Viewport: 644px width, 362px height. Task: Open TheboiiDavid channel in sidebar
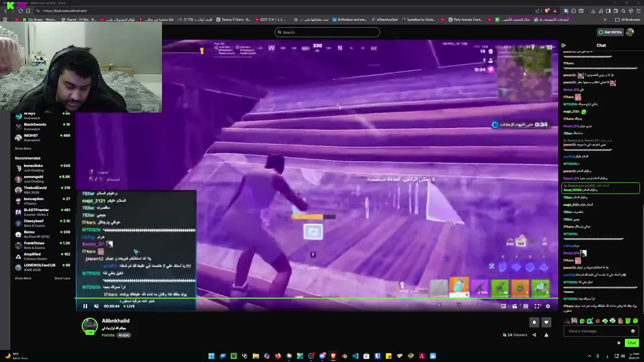click(43, 190)
